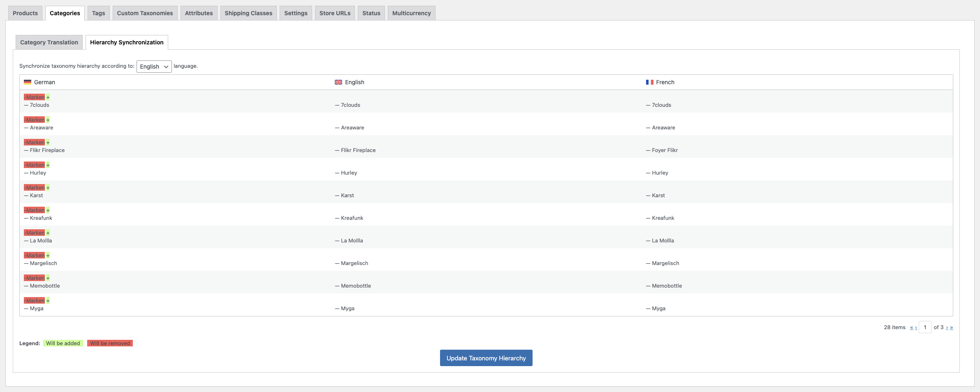Click French column Foyer Flikr entry
The image size is (980, 392).
pyautogui.click(x=662, y=150)
